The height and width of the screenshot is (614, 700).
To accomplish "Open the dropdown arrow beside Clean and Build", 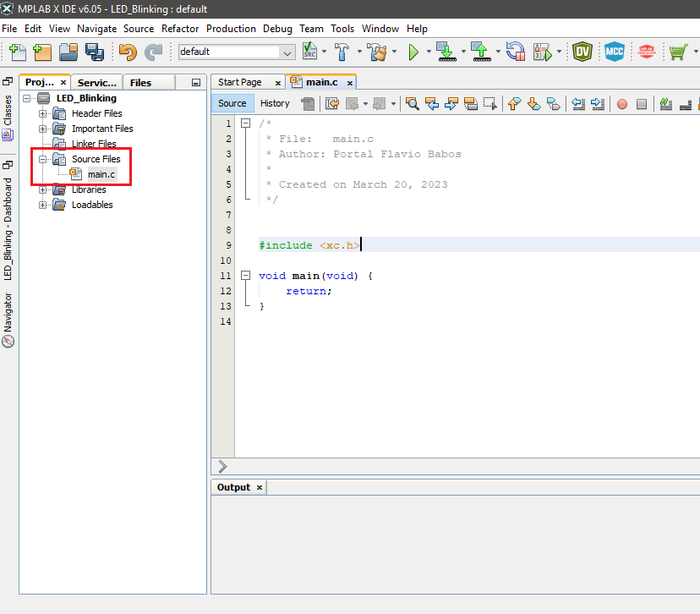I will [x=394, y=52].
